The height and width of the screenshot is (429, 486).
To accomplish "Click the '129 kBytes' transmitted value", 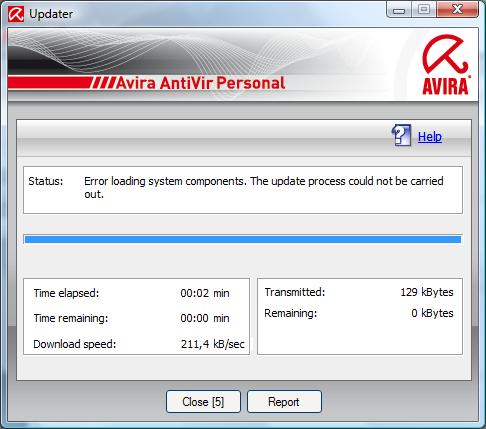I will click(427, 292).
